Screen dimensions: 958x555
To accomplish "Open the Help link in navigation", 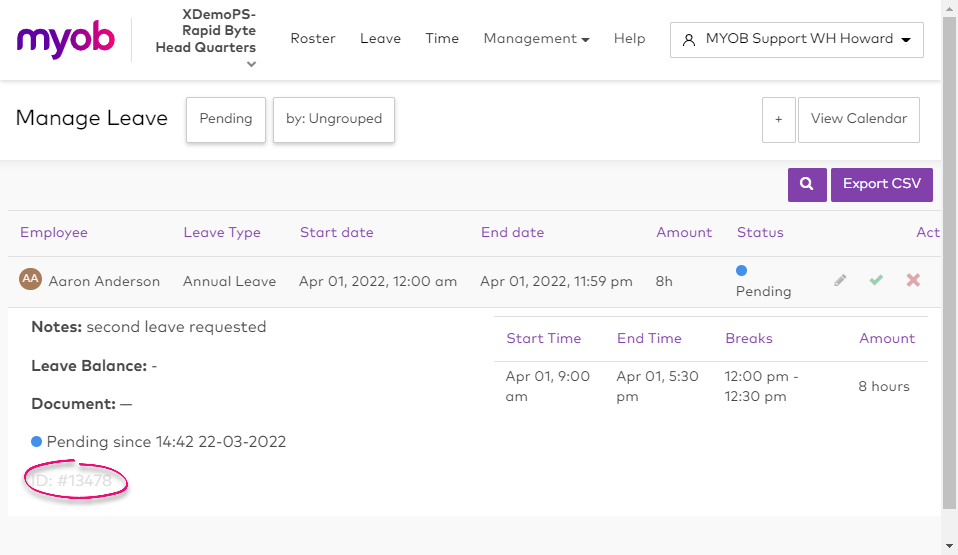I will (629, 39).
